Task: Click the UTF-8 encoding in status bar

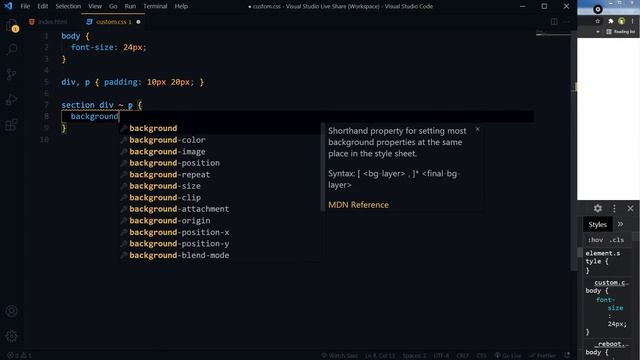Action: (x=441, y=356)
